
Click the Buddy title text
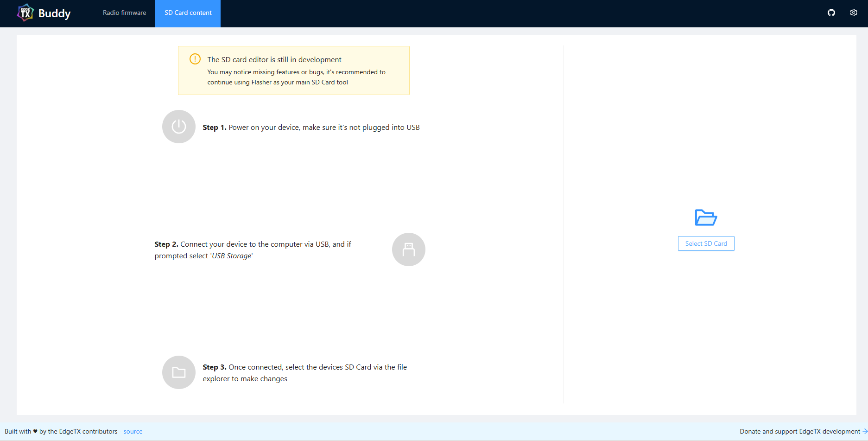pos(55,13)
